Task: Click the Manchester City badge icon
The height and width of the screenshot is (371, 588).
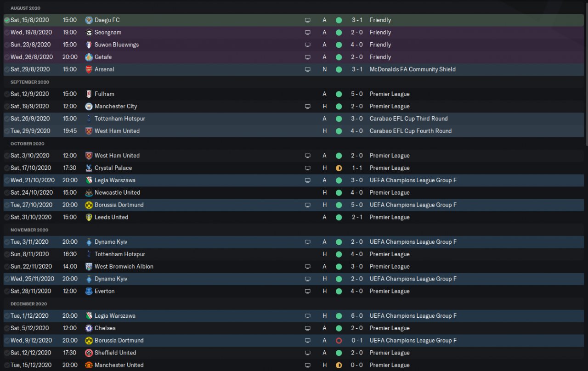Action: pos(89,106)
